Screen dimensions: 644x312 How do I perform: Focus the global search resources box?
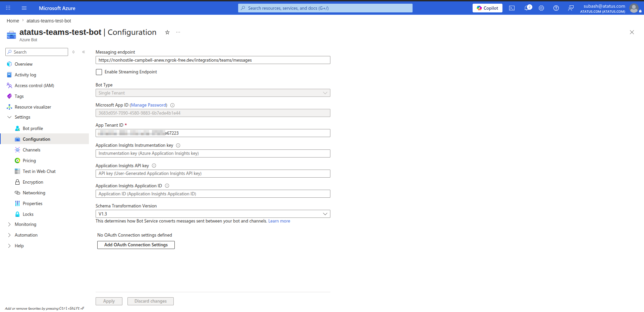click(325, 8)
